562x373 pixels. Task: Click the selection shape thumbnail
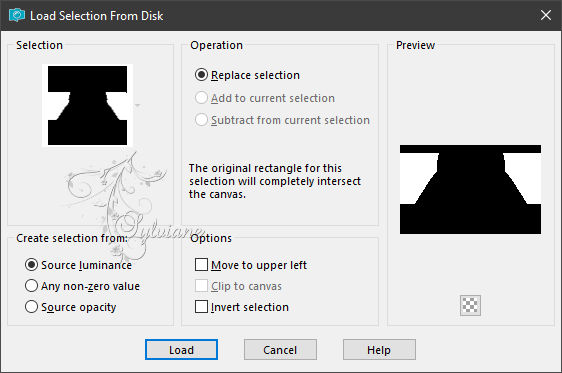pos(87,105)
